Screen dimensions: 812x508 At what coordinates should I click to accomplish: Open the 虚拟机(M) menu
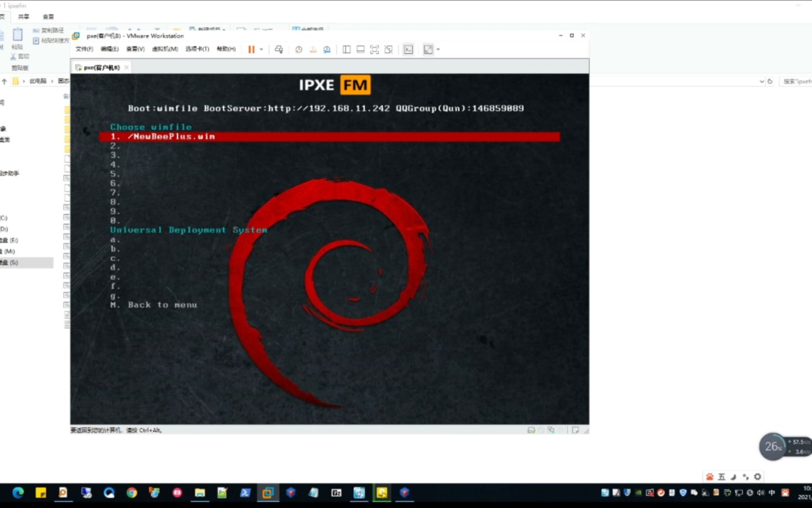click(x=165, y=50)
